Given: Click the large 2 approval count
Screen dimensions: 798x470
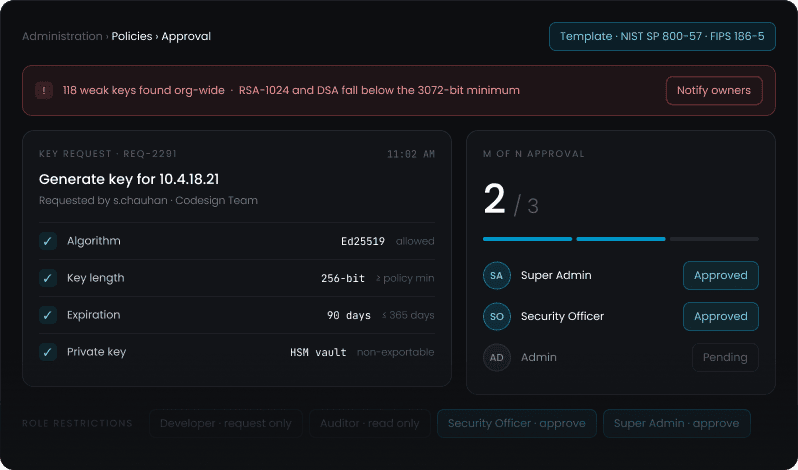Looking at the screenshot, I should pos(494,199).
